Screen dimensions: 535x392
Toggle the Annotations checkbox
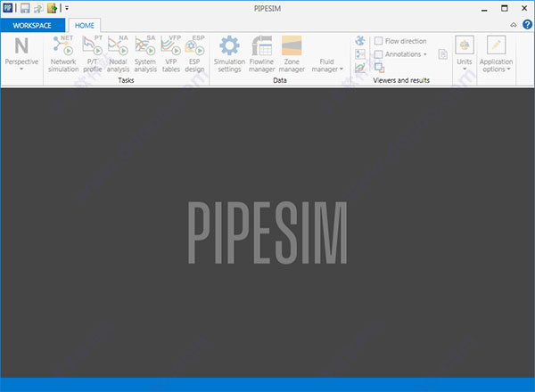click(x=378, y=54)
